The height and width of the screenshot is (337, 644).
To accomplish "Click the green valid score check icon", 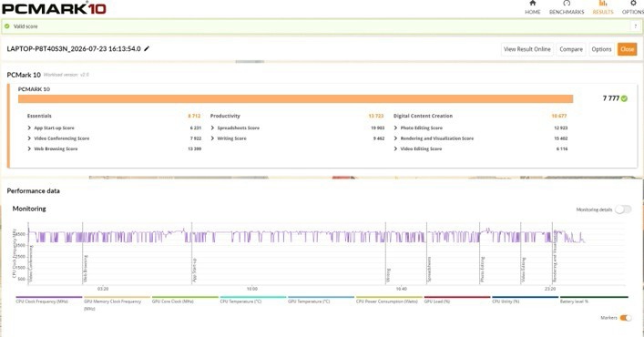I will point(6,26).
